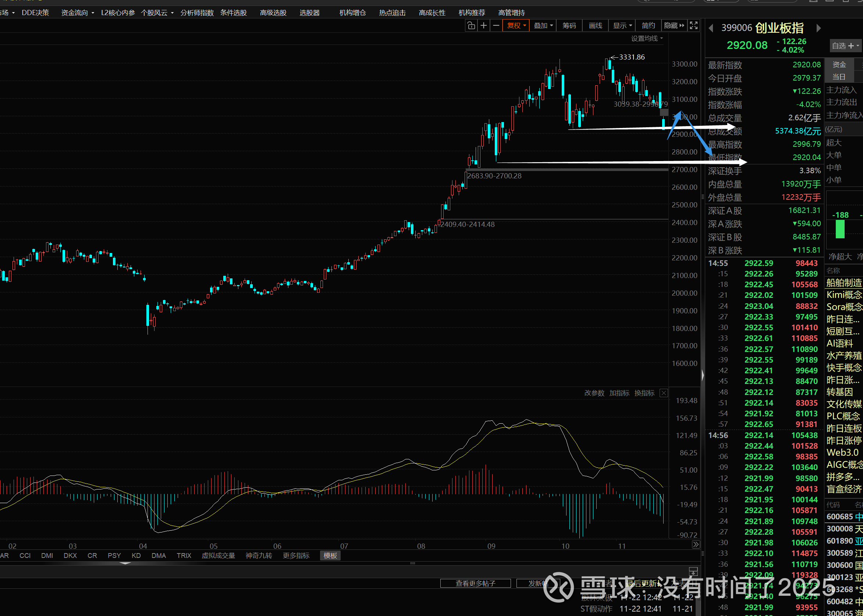Open the DDE决策 menu
This screenshot has height=616, width=863.
[x=35, y=13]
